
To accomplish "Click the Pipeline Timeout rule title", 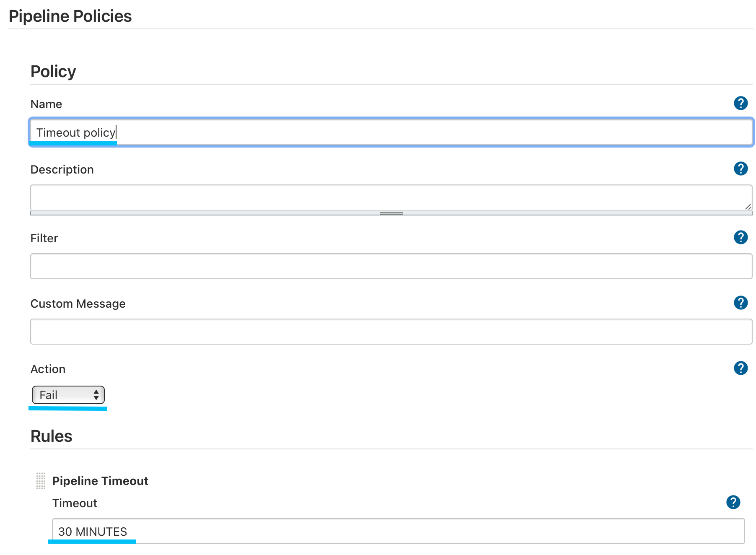I will (100, 481).
